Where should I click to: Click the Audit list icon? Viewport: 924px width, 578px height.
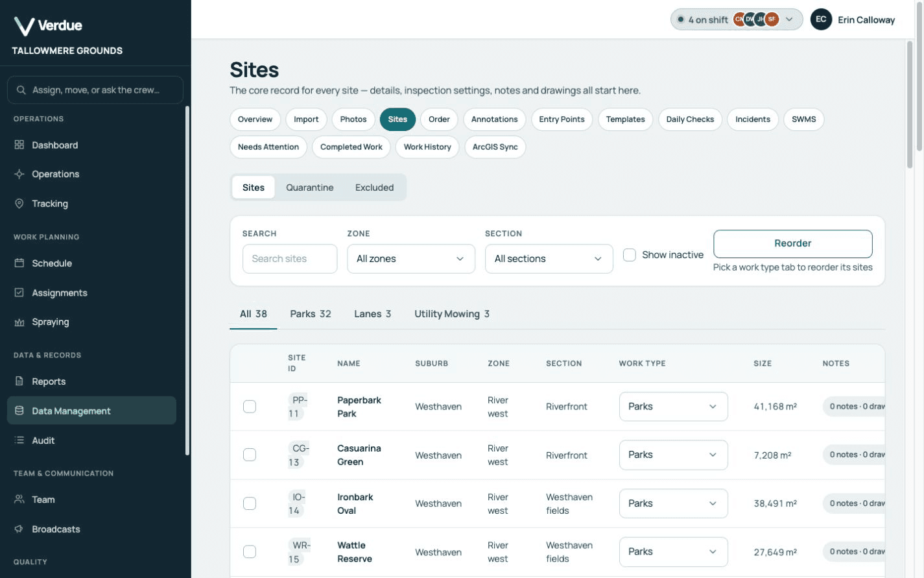[x=19, y=440]
